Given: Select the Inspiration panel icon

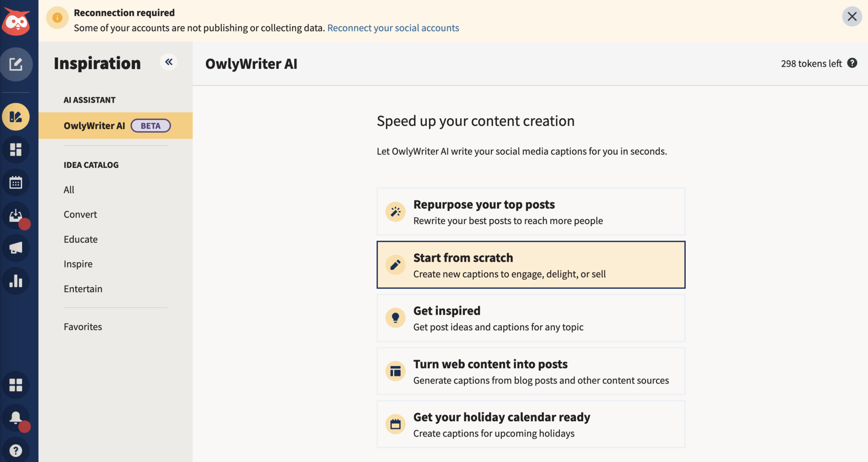Looking at the screenshot, I should click(x=16, y=116).
